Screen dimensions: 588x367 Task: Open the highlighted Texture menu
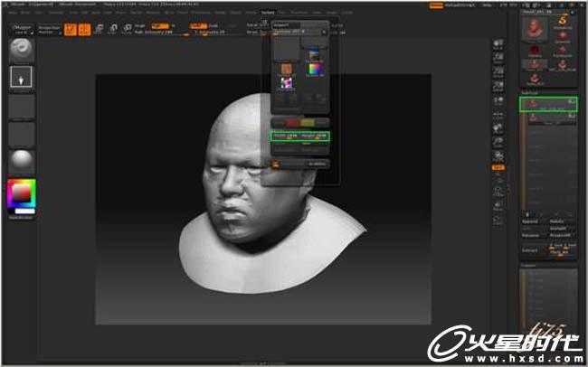coord(268,13)
